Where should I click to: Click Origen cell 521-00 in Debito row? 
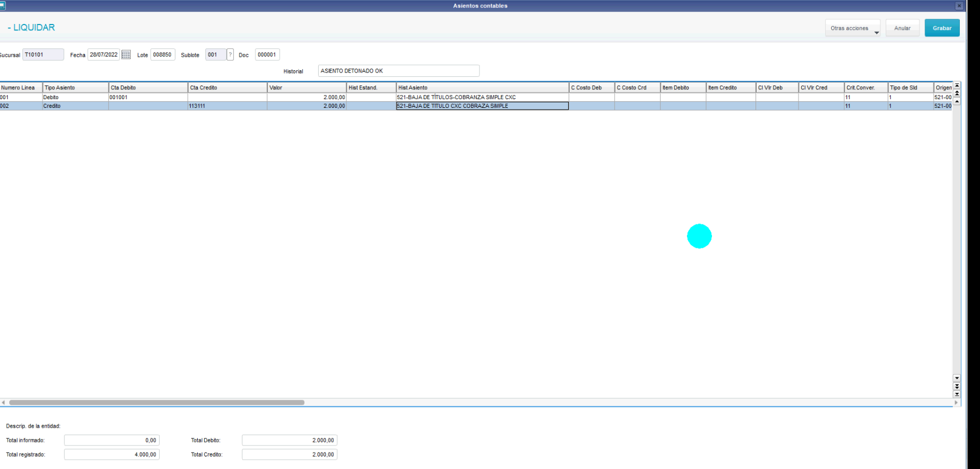(x=944, y=98)
